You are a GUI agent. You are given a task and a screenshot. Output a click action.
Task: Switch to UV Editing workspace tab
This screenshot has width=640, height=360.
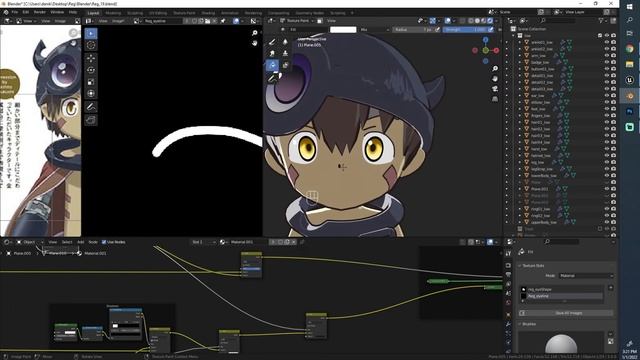click(158, 13)
